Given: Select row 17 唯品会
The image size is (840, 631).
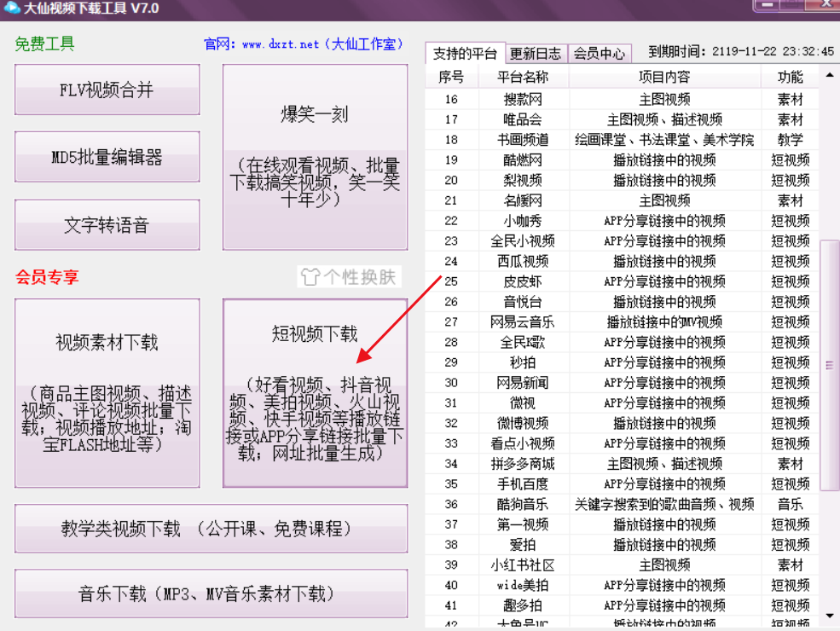Looking at the screenshot, I should 622,119.
